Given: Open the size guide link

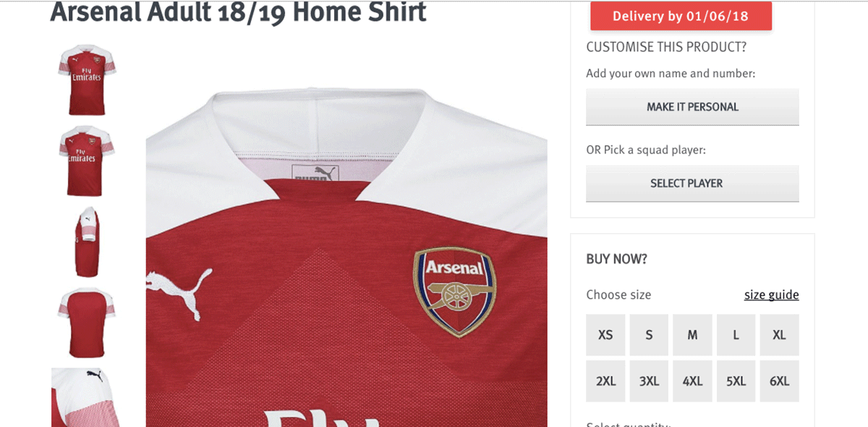Looking at the screenshot, I should click(771, 295).
